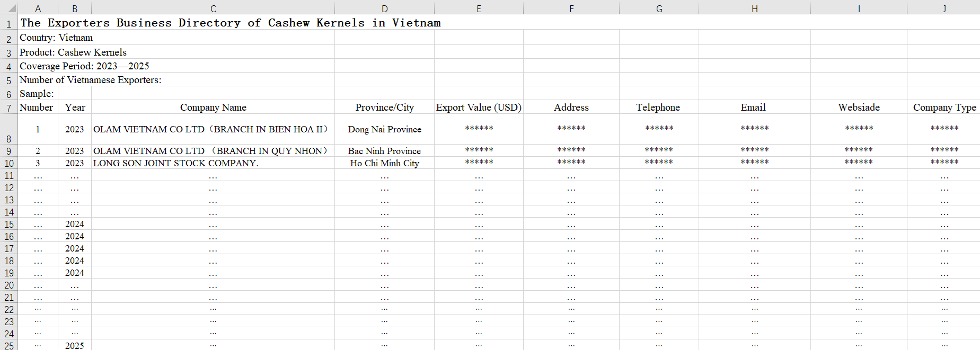The width and height of the screenshot is (980, 350).
Task: Click the 'Company Name' header cell
Action: pos(213,107)
